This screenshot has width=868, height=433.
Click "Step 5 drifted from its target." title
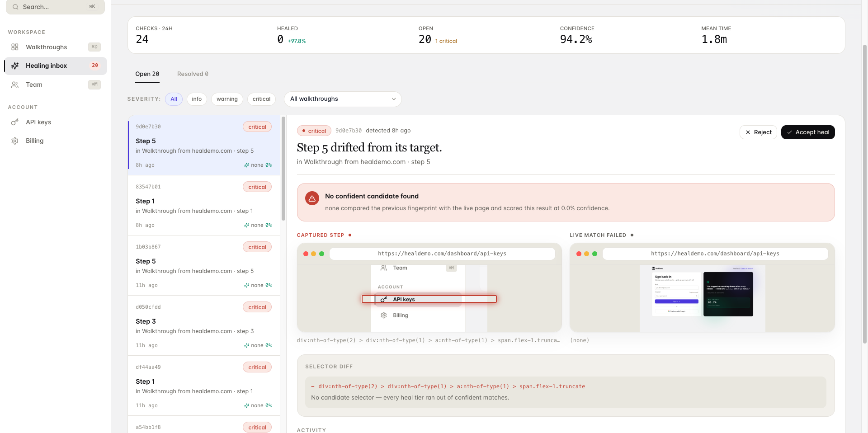coord(369,147)
